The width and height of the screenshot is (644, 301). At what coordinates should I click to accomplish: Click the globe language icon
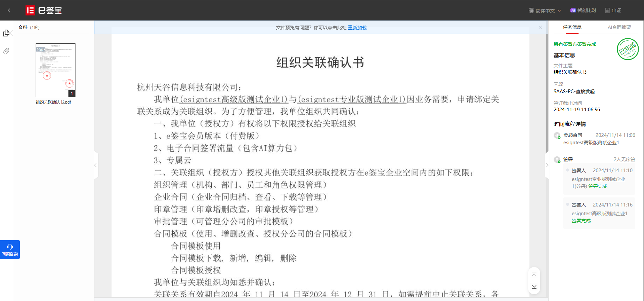click(531, 10)
